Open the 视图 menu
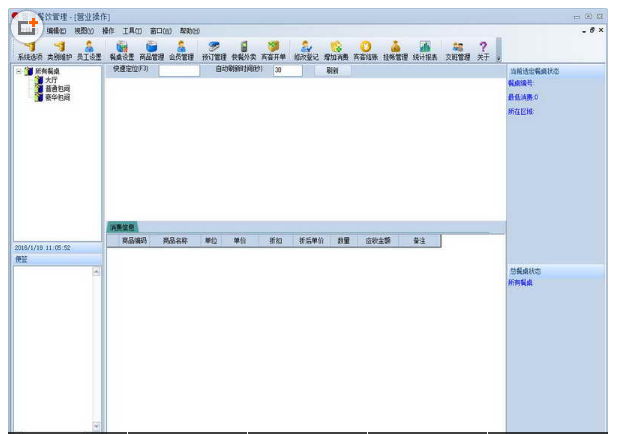The height and width of the screenshot is (434, 618). pos(84,31)
